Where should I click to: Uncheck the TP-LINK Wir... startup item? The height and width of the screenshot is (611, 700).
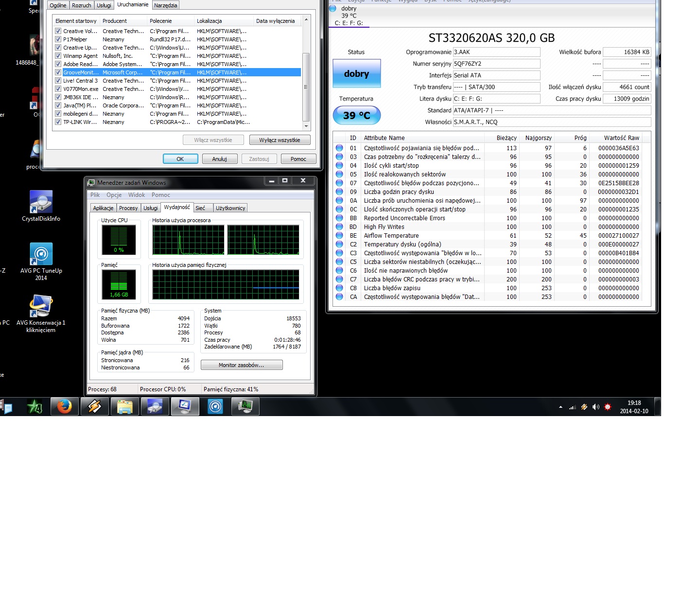(58, 122)
